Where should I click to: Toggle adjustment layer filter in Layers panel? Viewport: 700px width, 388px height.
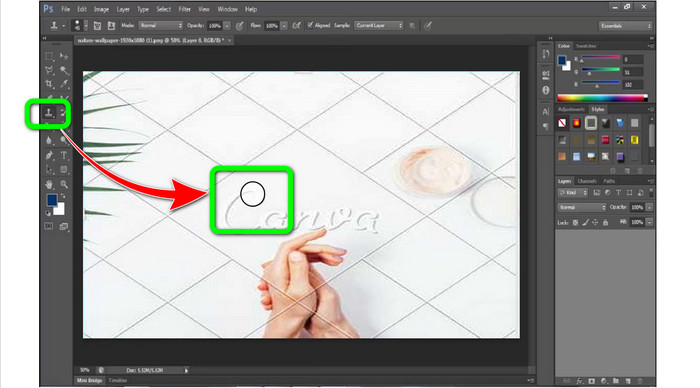608,193
